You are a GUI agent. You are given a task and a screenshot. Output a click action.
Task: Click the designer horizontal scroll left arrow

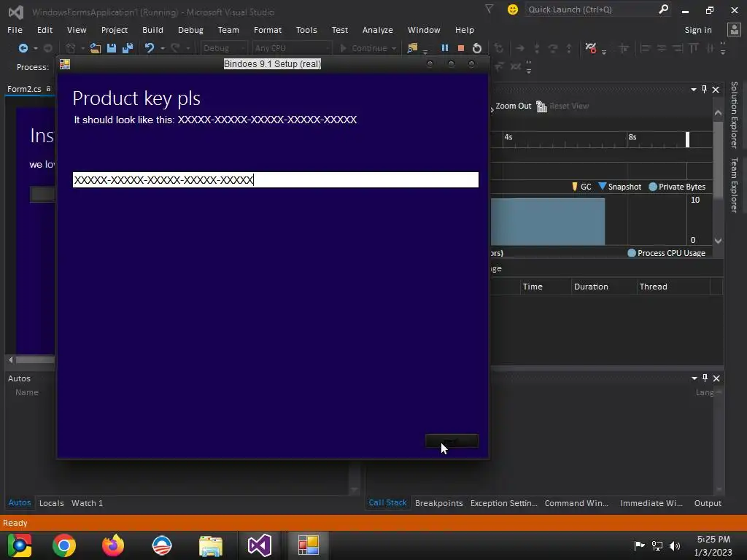point(10,360)
